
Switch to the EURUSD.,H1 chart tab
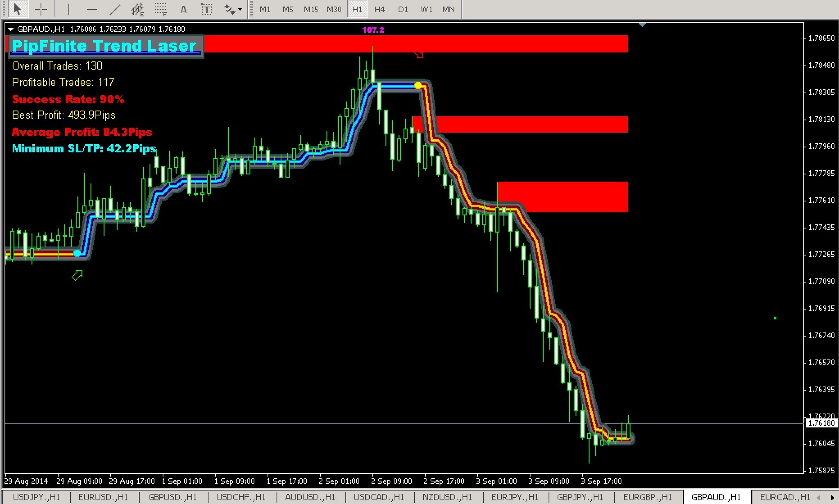[103, 497]
